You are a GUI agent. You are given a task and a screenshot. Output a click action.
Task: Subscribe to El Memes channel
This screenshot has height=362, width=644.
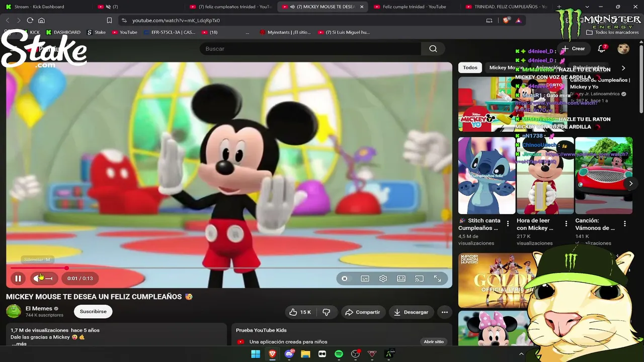pyautogui.click(x=93, y=312)
